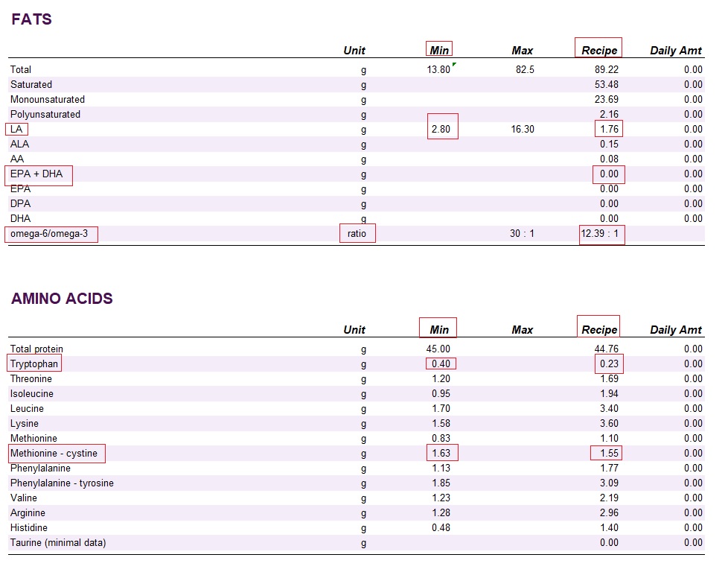Image resolution: width=728 pixels, height=578 pixels.
Task: Click the Tryptophan recipe value 0.23
Action: point(608,363)
